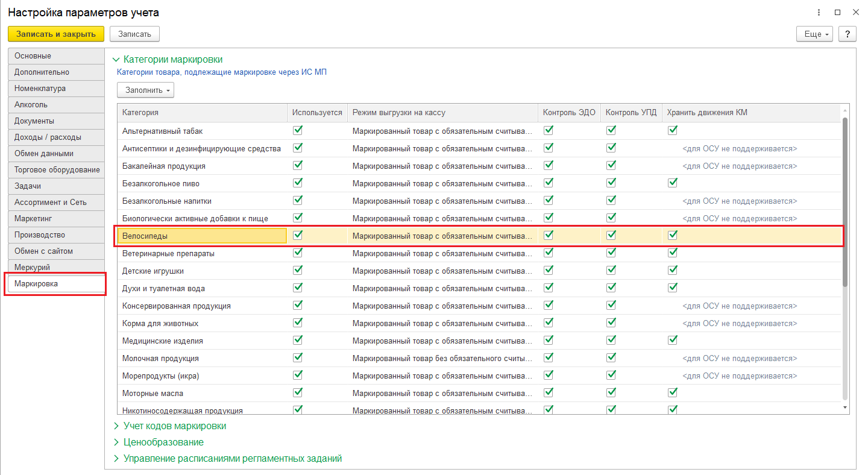Open the Торговое оборудование tab
This screenshot has height=475, width=868.
pos(57,170)
